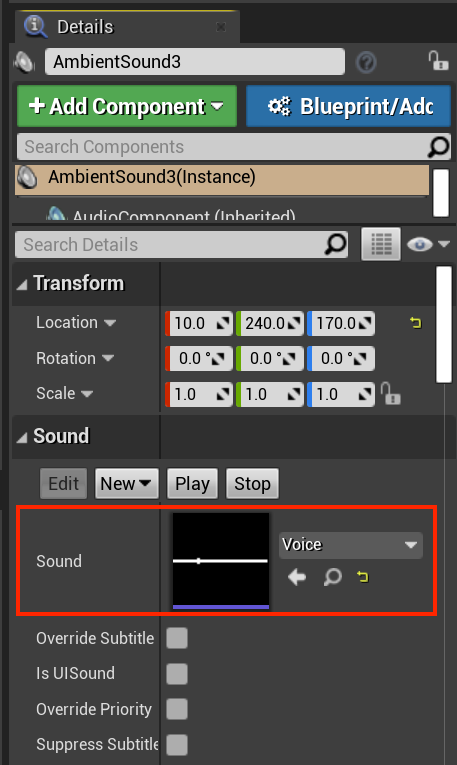Open the Add Component dropdown

127,106
